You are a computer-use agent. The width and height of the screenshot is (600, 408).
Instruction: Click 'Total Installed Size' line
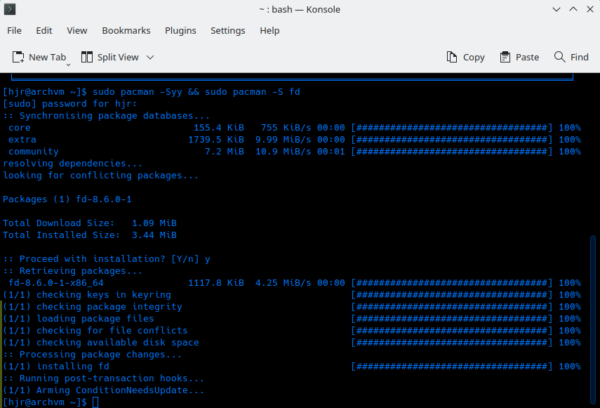90,235
